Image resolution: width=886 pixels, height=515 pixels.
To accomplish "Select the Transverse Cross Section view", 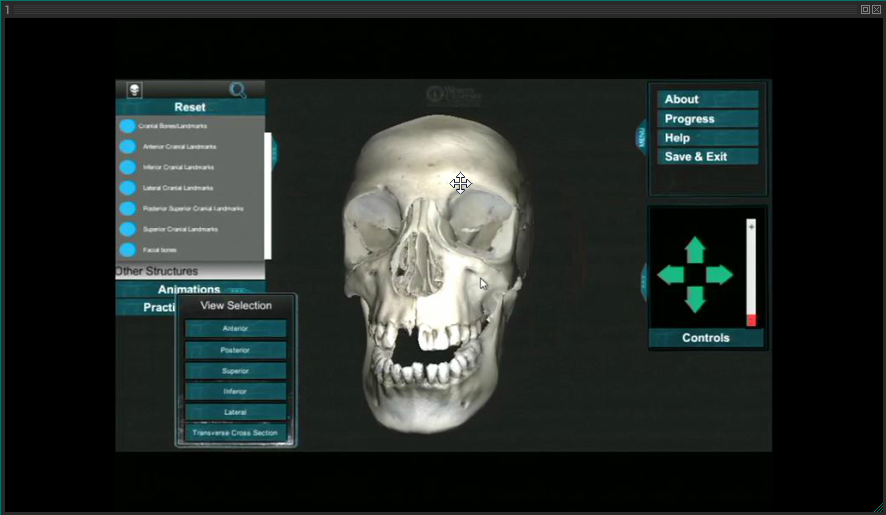I will [x=235, y=433].
